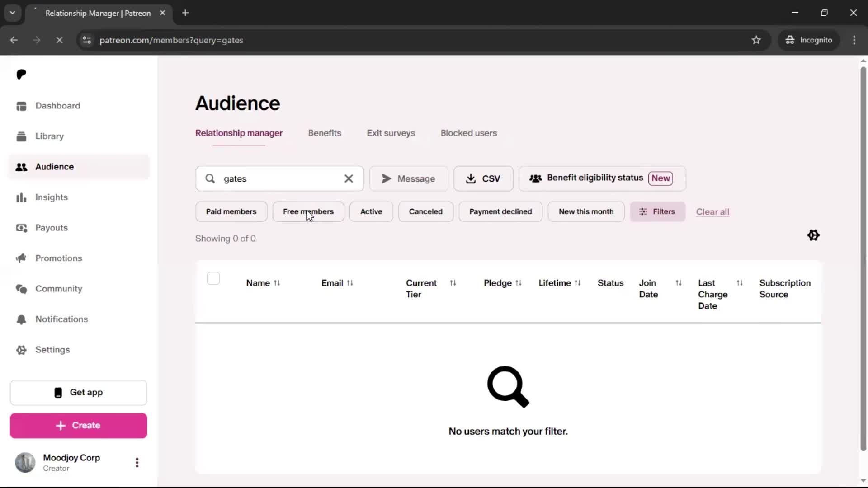Click the page vertical scrollbar
The height and width of the screenshot is (488, 868).
tap(863, 259)
